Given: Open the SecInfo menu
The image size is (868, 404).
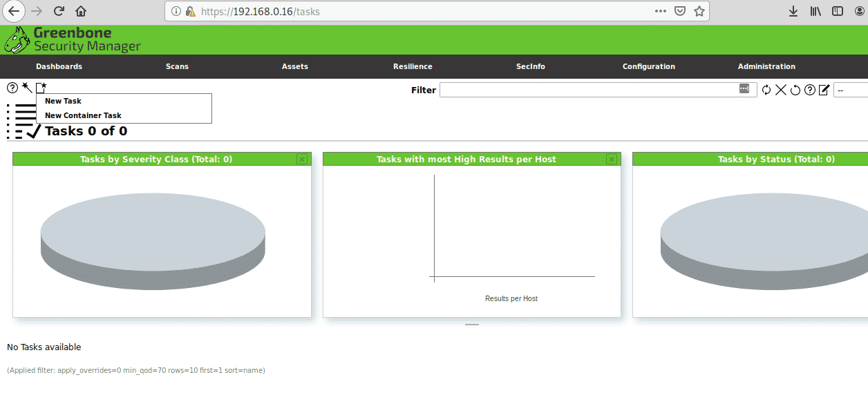Looking at the screenshot, I should tap(531, 66).
